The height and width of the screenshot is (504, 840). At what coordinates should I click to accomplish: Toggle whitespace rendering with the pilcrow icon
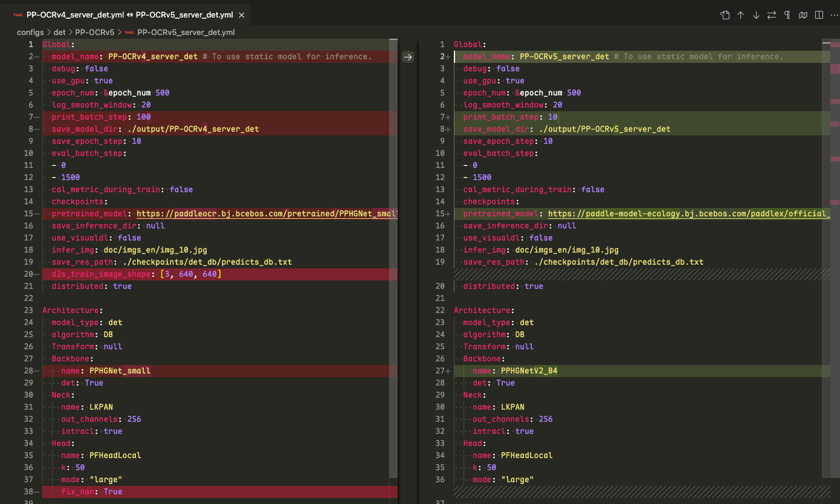[x=787, y=15]
